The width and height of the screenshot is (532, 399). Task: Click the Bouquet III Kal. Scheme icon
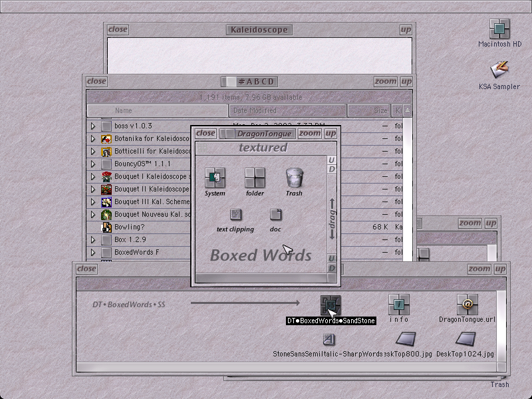pos(106,202)
